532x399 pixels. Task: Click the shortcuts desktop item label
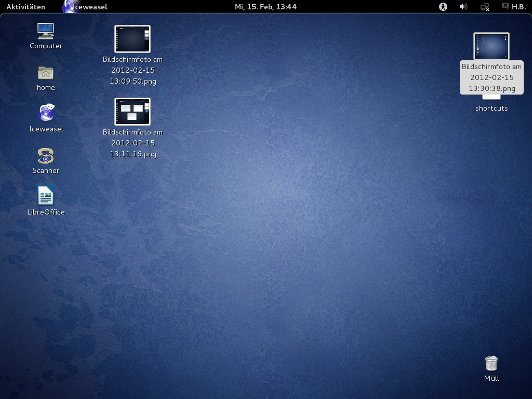coord(491,108)
